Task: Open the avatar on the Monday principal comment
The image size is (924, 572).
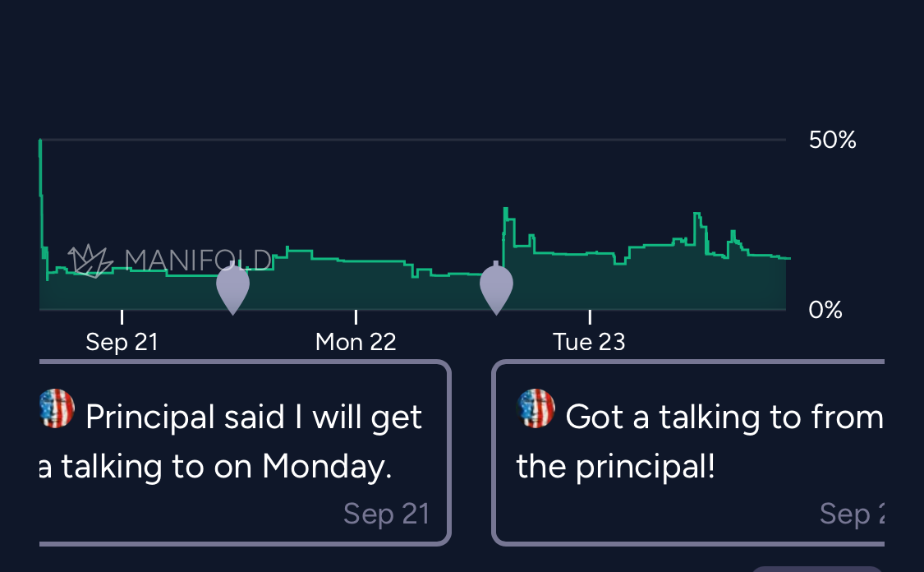Action: pos(56,408)
